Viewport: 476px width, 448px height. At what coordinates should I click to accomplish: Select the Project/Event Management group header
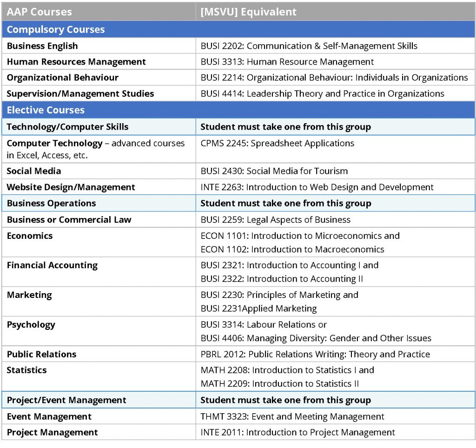tap(66, 400)
